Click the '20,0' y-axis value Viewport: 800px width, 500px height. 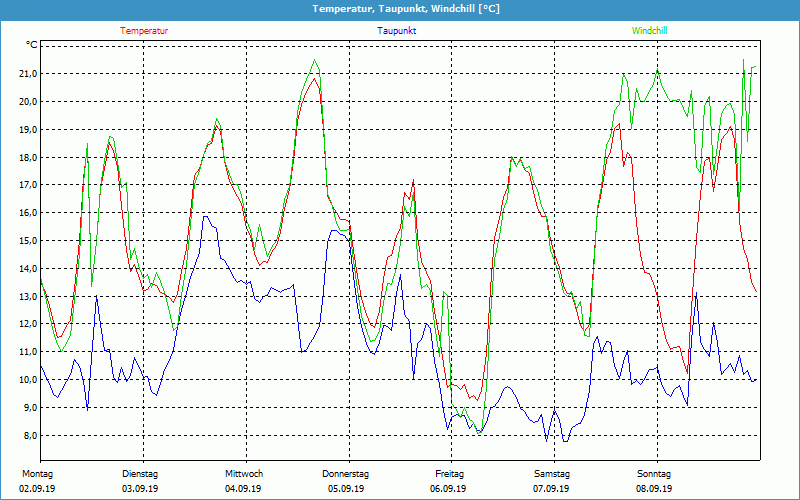click(28, 102)
